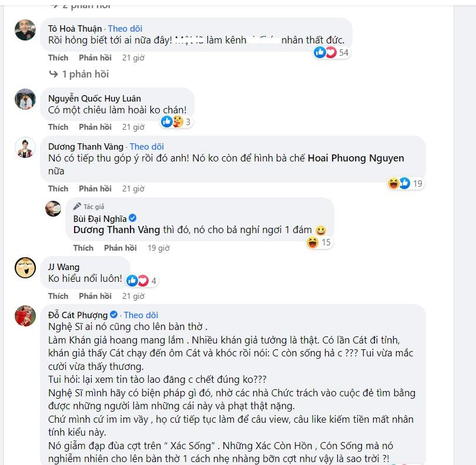Show the 19 reactions on Dương Thanh Vàng's comment
476x465 pixels.
(x=405, y=184)
